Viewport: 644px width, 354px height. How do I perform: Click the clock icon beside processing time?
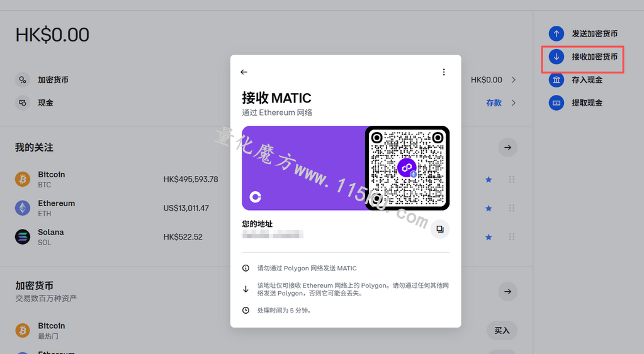point(246,310)
